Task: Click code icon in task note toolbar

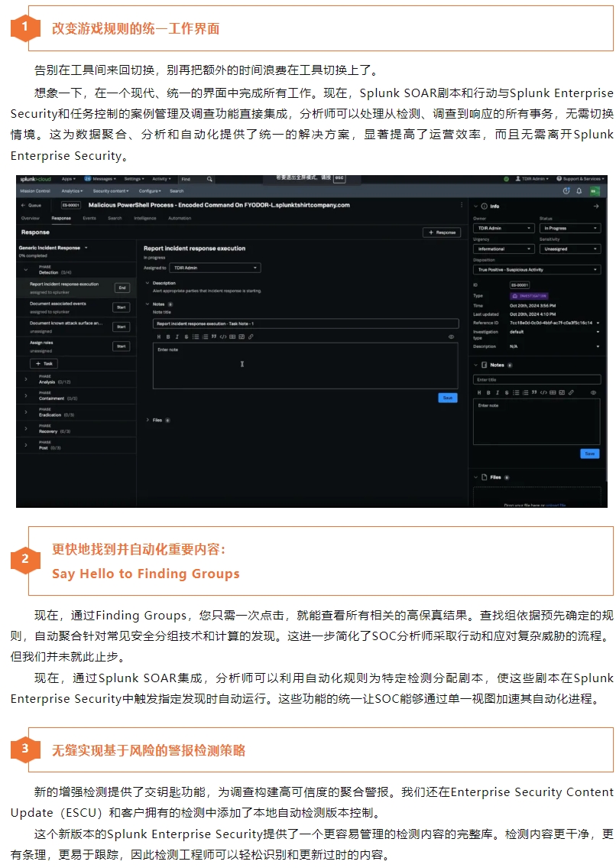Action: [x=223, y=336]
